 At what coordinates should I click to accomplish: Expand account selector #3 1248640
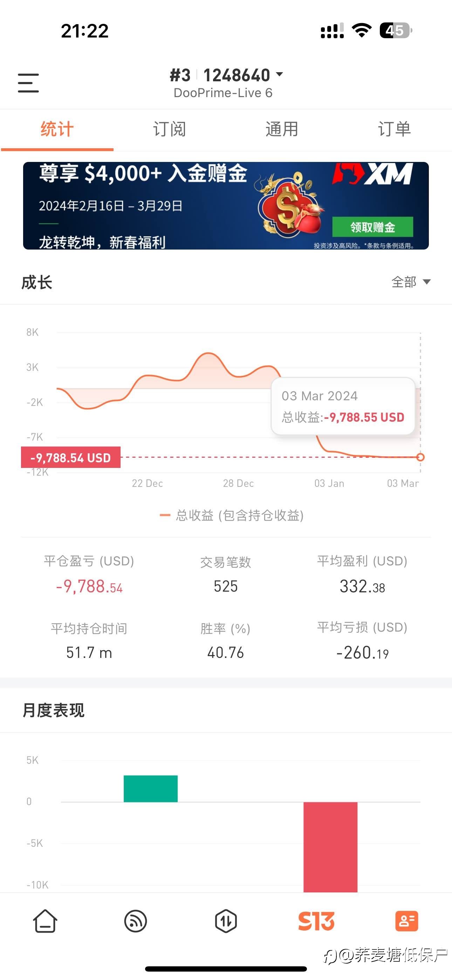pos(226,75)
